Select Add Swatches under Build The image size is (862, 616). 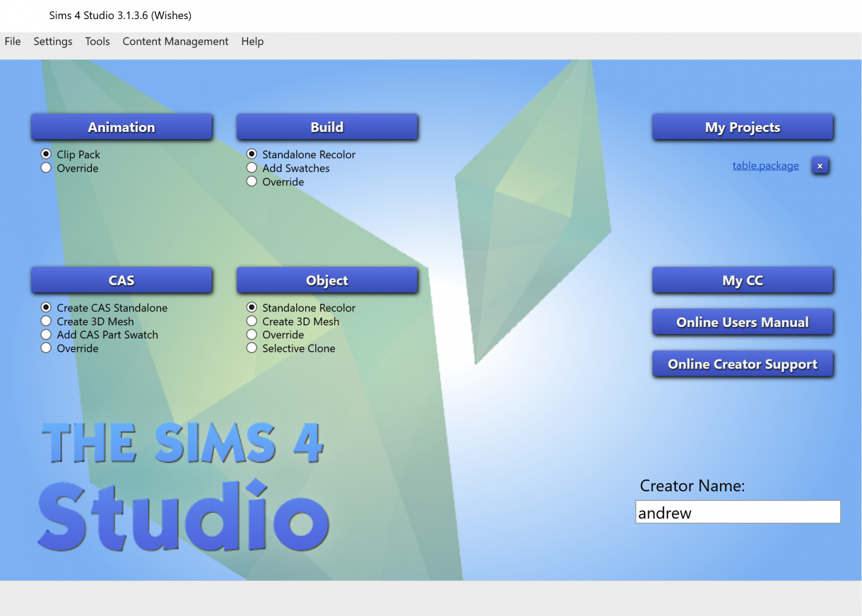tap(251, 167)
